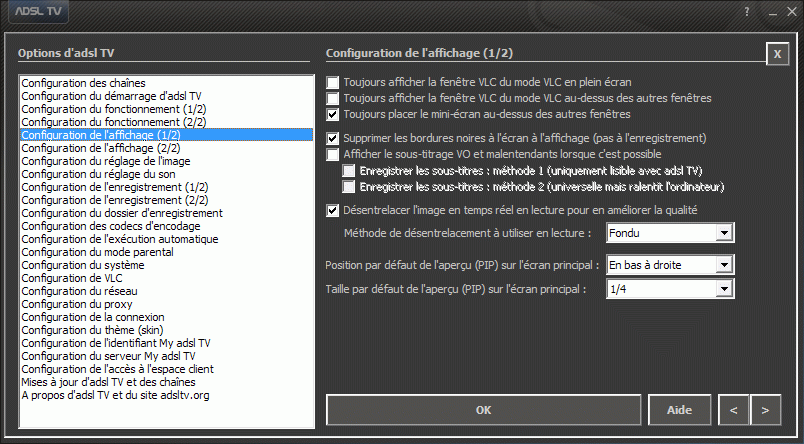The width and height of the screenshot is (804, 444).
Task: Open the Fondu deinterlacing method dropdown
Action: pyautogui.click(x=670, y=233)
